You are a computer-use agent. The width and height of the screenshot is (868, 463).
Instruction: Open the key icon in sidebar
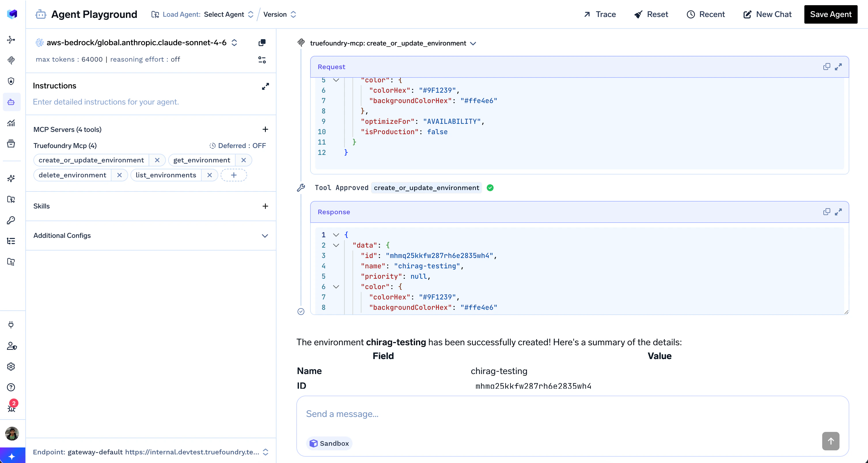[11, 220]
